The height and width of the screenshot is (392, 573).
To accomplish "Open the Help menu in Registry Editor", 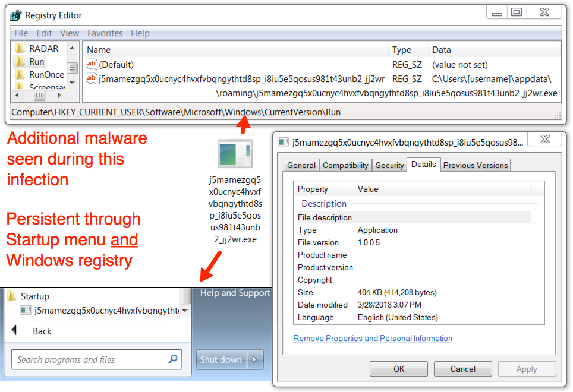I will (140, 33).
